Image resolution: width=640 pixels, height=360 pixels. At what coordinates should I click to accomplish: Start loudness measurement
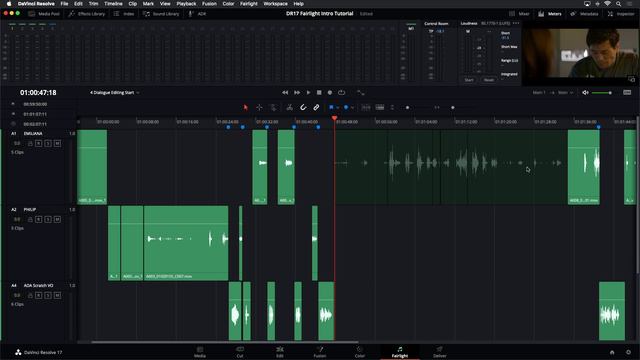pyautogui.click(x=469, y=80)
